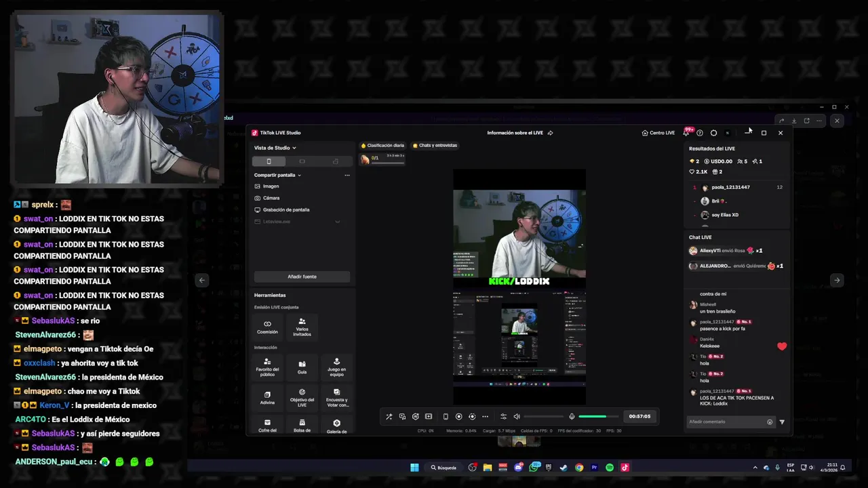Screen dimensions: 868x488
Task: Select the portrait phone layout toggle
Action: click(269, 161)
